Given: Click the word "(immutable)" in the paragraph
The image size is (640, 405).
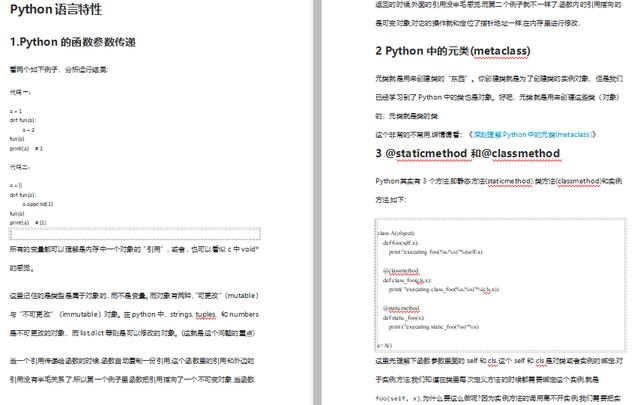Looking at the screenshot, I should coord(81,314).
